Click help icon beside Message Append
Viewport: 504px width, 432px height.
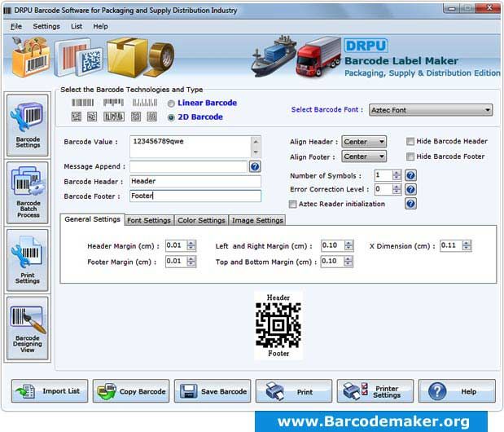point(255,166)
